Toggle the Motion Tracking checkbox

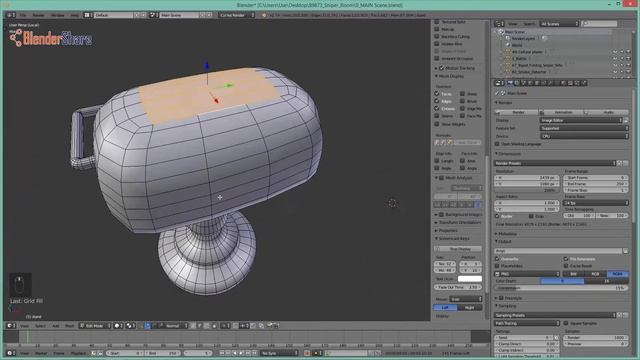pos(441,68)
